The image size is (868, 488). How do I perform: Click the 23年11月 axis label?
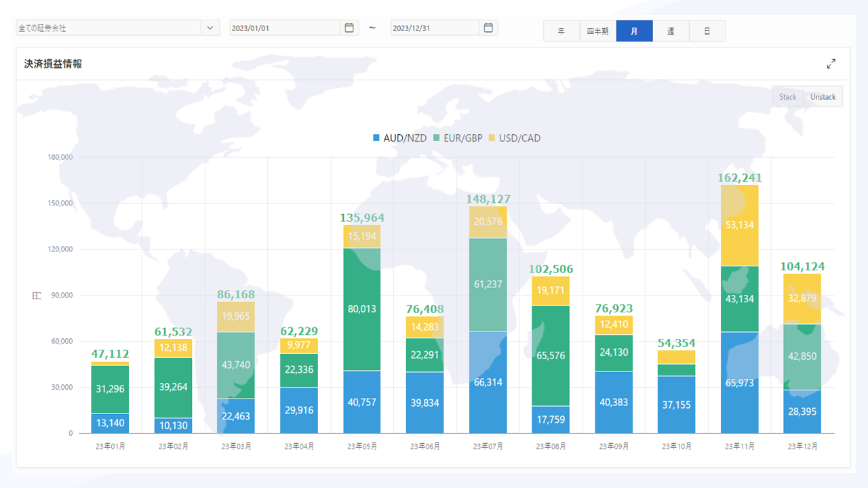point(740,447)
